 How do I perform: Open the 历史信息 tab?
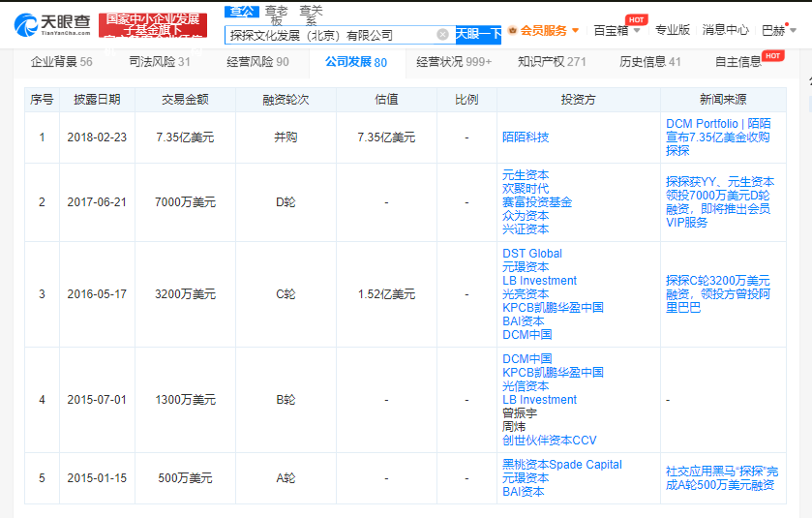click(650, 62)
